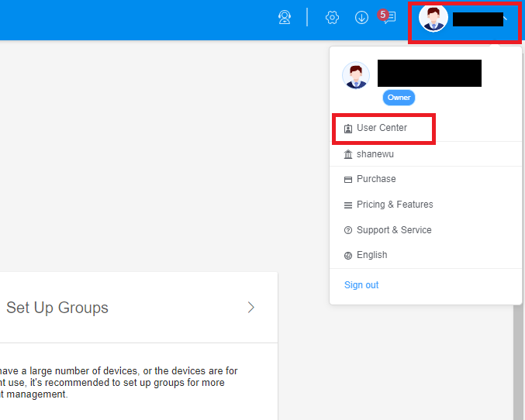Click the list icon beside Pricing & Features

tap(348, 205)
